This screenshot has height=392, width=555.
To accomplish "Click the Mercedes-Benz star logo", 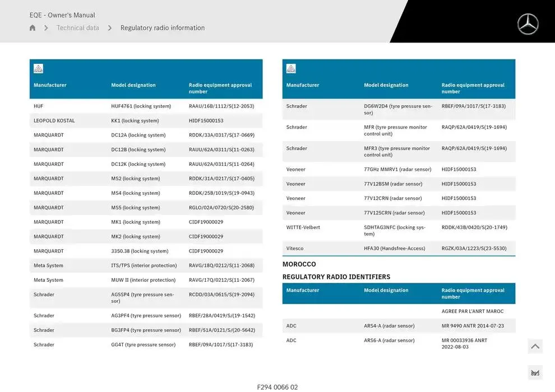I will click(528, 24).
